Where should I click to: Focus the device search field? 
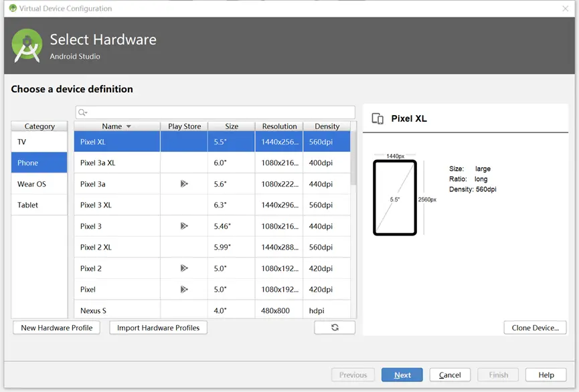[216, 112]
